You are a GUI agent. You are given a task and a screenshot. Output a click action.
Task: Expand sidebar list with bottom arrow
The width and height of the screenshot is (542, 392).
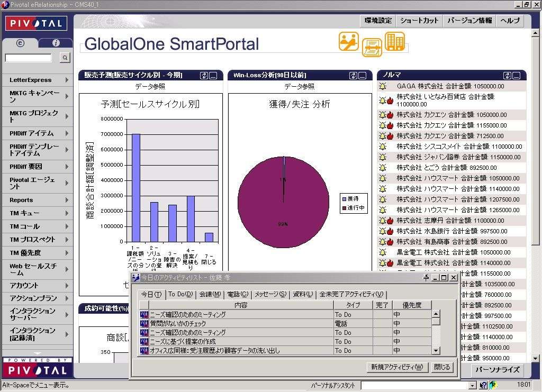pyautogui.click(x=38, y=353)
